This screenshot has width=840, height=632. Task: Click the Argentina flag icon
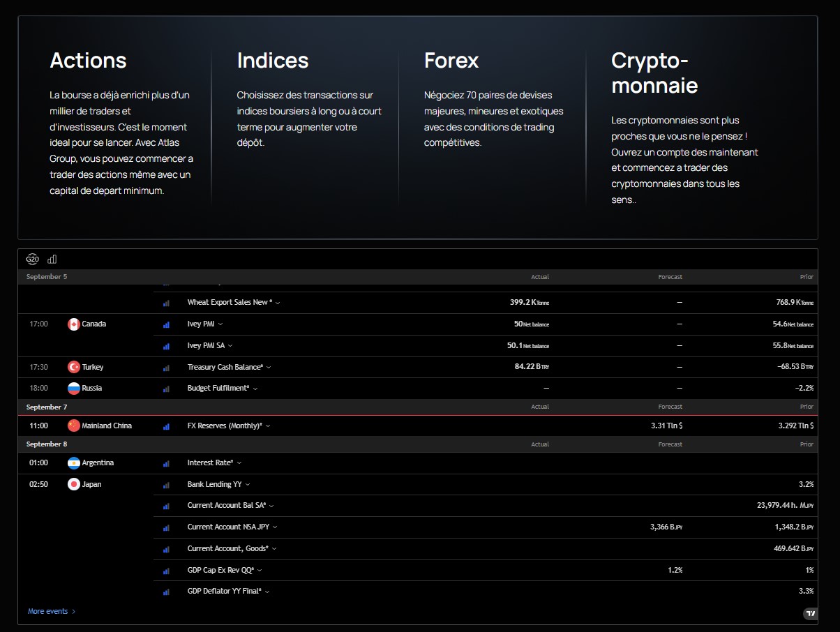[x=73, y=463]
